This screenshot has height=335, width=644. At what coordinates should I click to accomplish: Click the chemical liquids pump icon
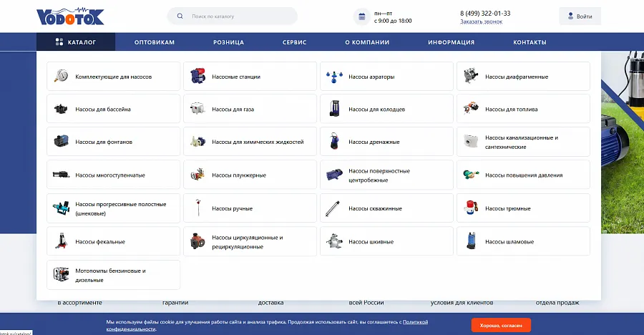(x=198, y=142)
